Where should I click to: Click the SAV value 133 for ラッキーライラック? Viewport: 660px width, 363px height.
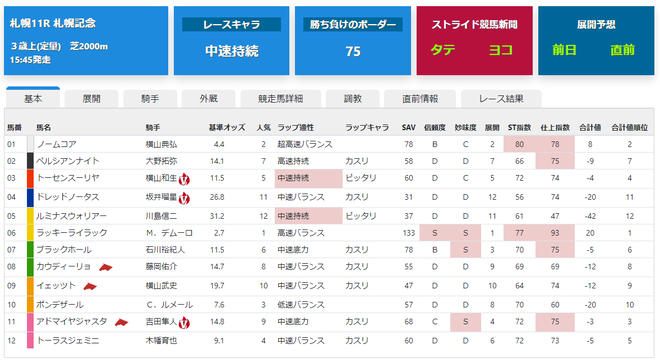pos(408,233)
